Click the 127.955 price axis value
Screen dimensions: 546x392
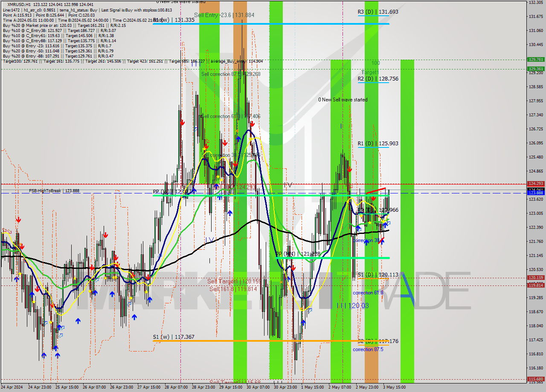[x=536, y=101]
